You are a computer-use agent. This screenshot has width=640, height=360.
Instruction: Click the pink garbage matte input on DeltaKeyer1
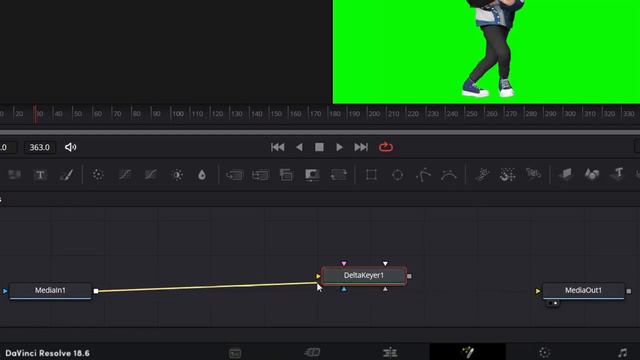(x=344, y=264)
